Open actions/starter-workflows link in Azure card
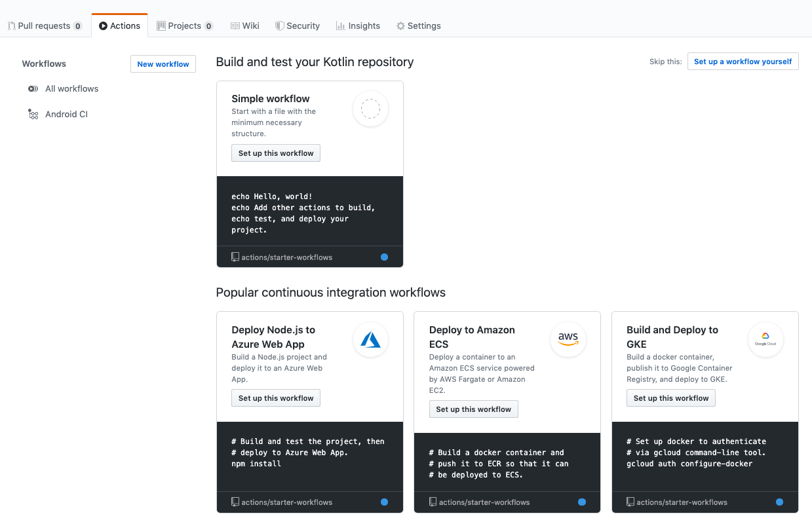 (286, 502)
